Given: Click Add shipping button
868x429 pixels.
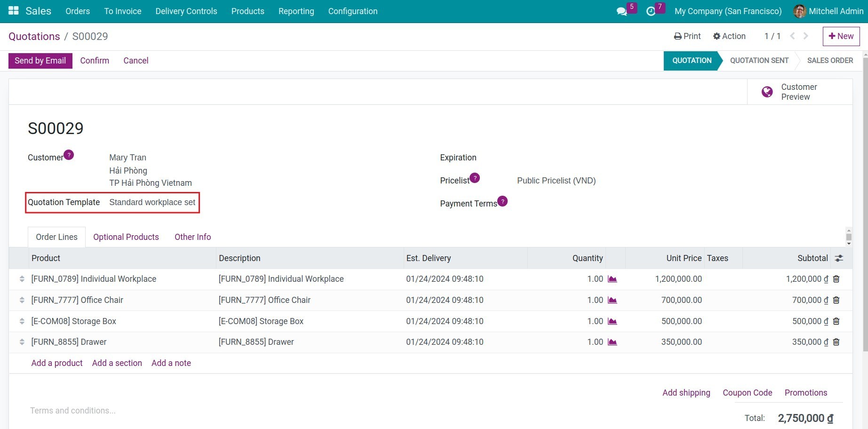Looking at the screenshot, I should coord(686,393).
